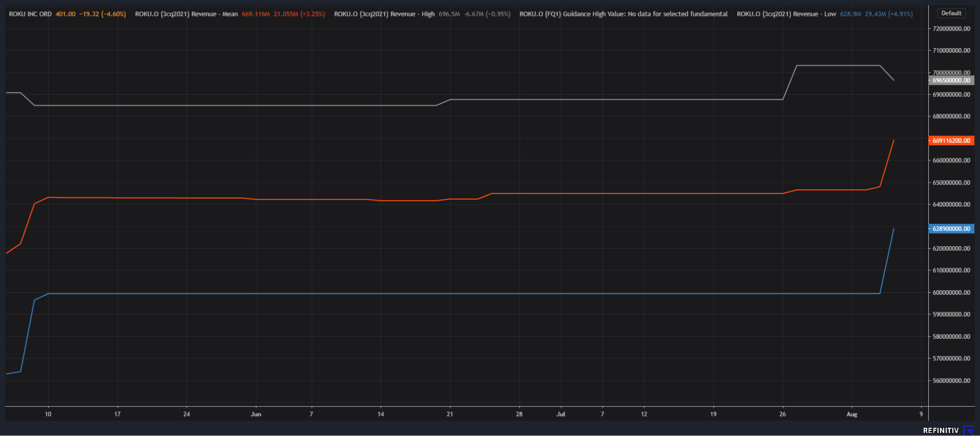Image resolution: width=980 pixels, height=436 pixels.
Task: Click the 19 date label on time axis
Action: click(713, 415)
